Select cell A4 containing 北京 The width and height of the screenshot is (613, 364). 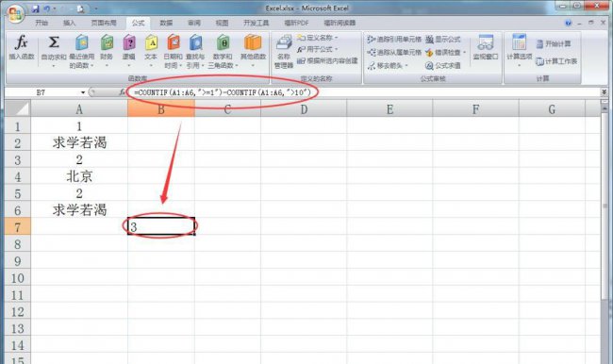[x=79, y=176]
